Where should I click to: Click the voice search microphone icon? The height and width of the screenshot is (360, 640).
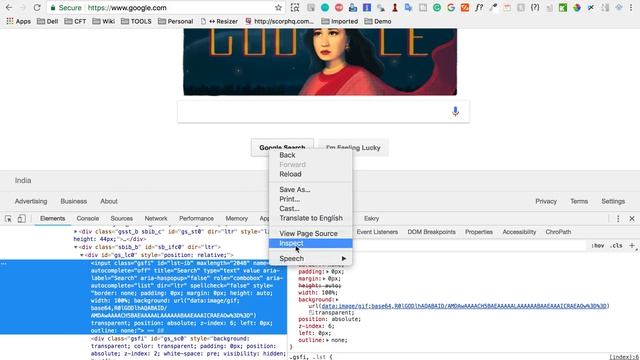[455, 111]
